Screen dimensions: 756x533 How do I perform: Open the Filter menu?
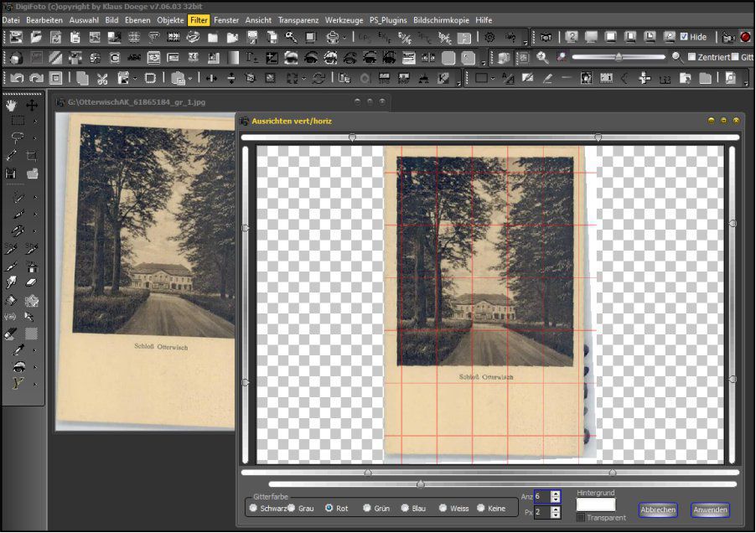click(x=199, y=19)
